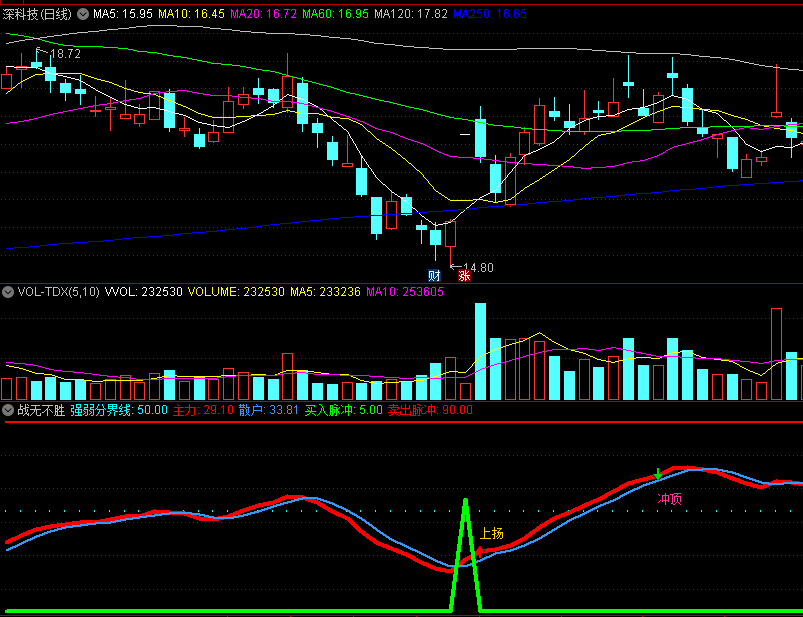Image resolution: width=803 pixels, height=617 pixels.
Task: Click the 主力: 29.10 label
Action: coord(203,410)
